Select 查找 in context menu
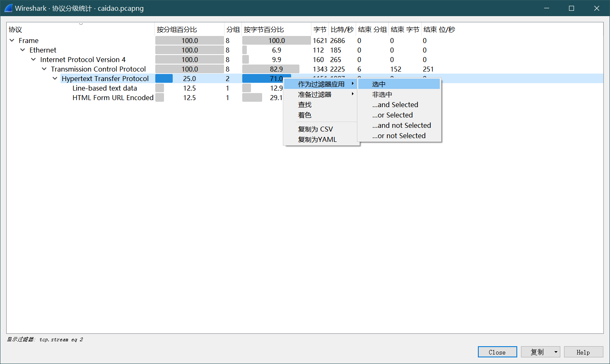This screenshot has width=610, height=364. 321,105
